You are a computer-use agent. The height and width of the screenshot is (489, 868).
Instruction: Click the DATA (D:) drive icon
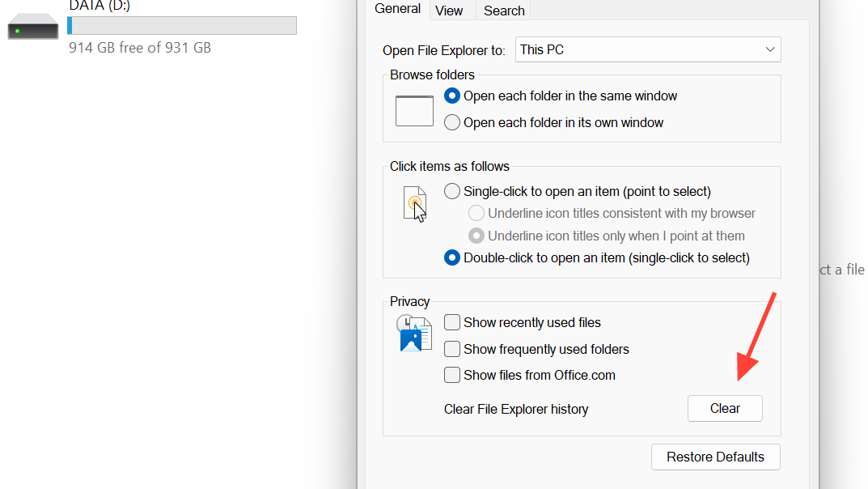pos(33,30)
